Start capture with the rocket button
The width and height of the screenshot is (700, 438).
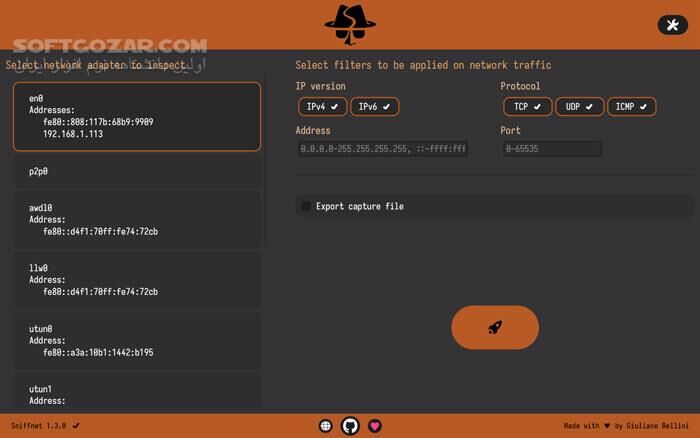(495, 327)
